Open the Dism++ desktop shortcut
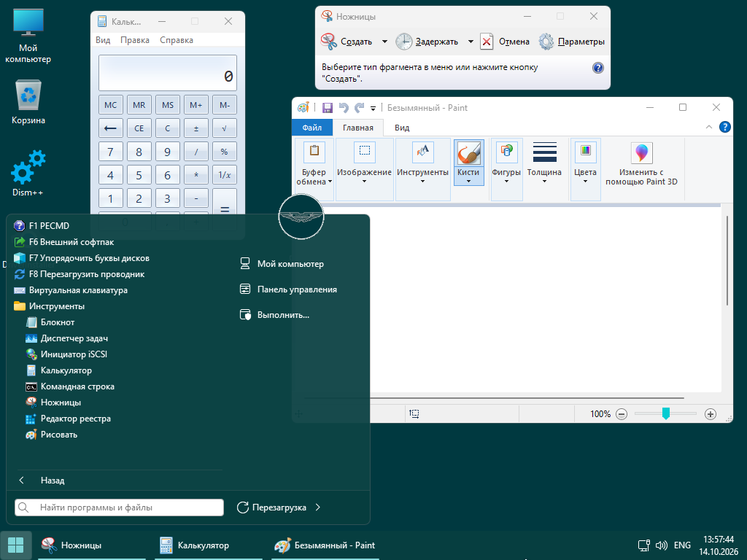Screen dimensions: 747x560 pyautogui.click(x=28, y=174)
